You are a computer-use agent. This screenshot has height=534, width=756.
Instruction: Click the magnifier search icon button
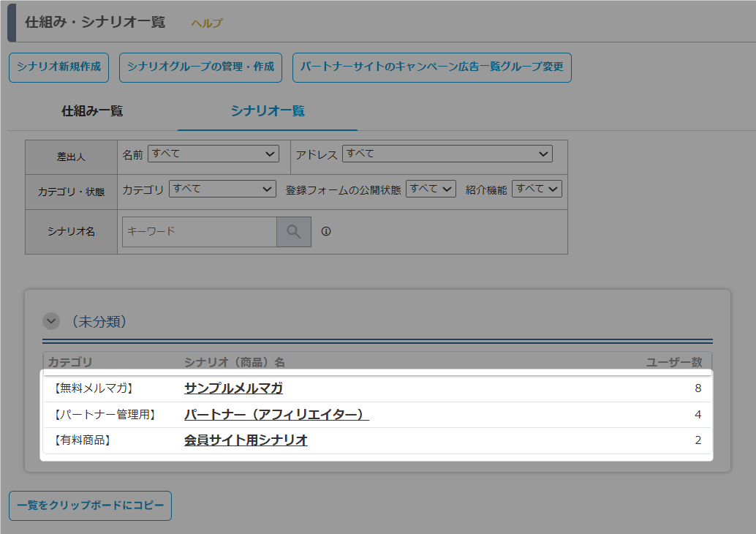pyautogui.click(x=294, y=232)
